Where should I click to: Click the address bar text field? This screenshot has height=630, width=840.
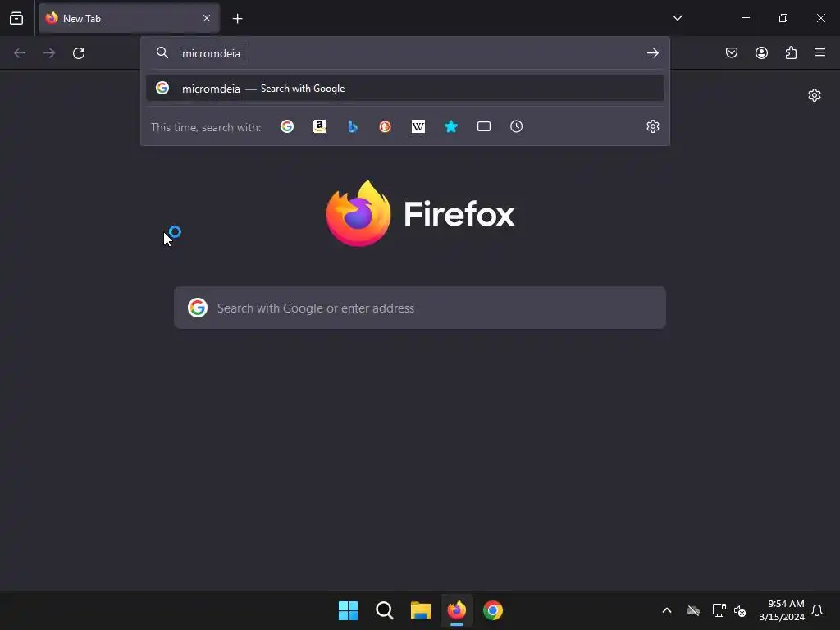407,53
